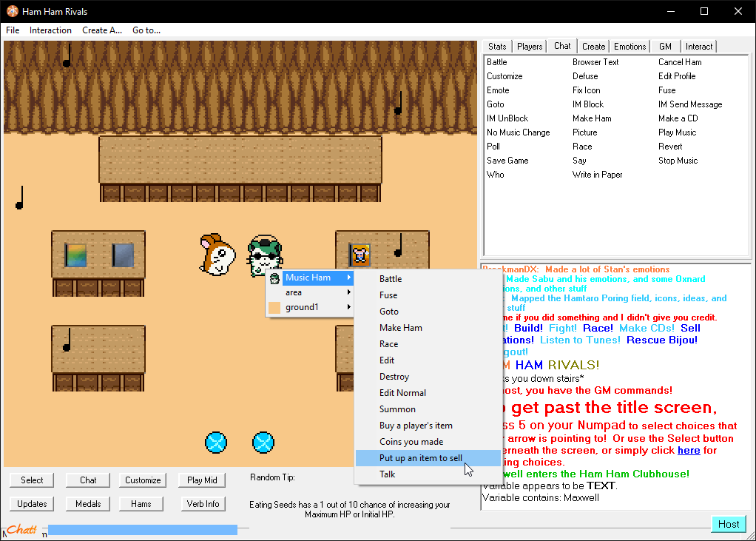Image resolution: width=756 pixels, height=541 pixels.
Task: Select Summon in the context menu
Action: coord(427,409)
